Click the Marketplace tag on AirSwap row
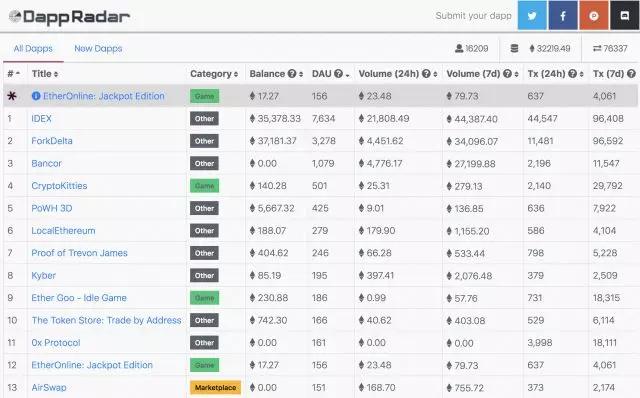 pyautogui.click(x=215, y=387)
